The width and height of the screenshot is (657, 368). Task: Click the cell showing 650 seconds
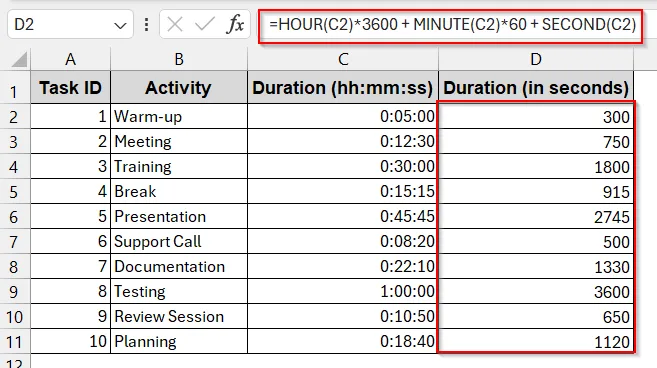pos(536,316)
